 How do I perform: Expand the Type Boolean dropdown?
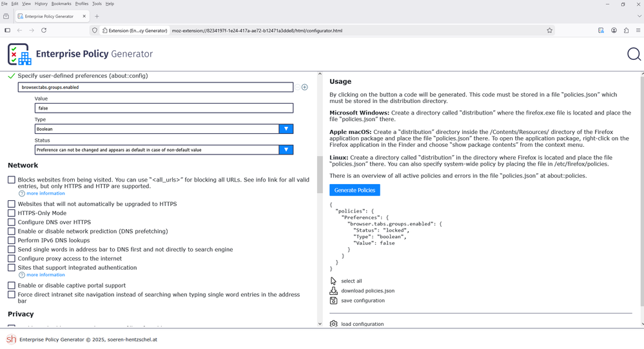[286, 129]
